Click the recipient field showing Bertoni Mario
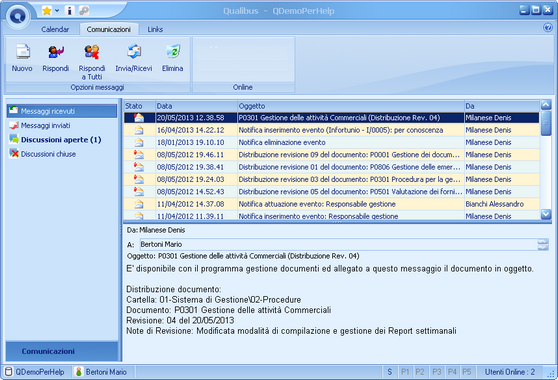558x380 pixels. (338, 244)
